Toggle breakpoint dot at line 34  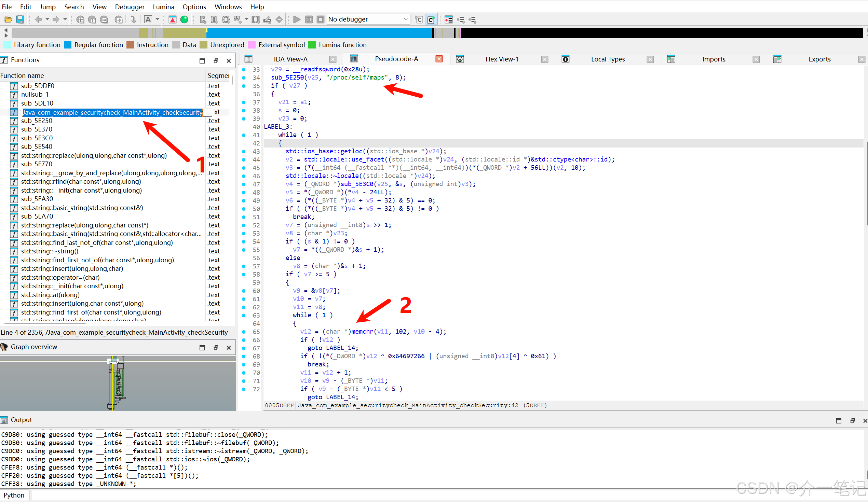(244, 78)
